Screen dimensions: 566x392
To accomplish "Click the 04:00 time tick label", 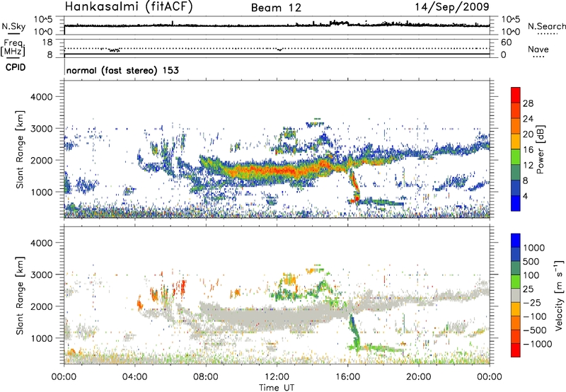I will 134,377.
